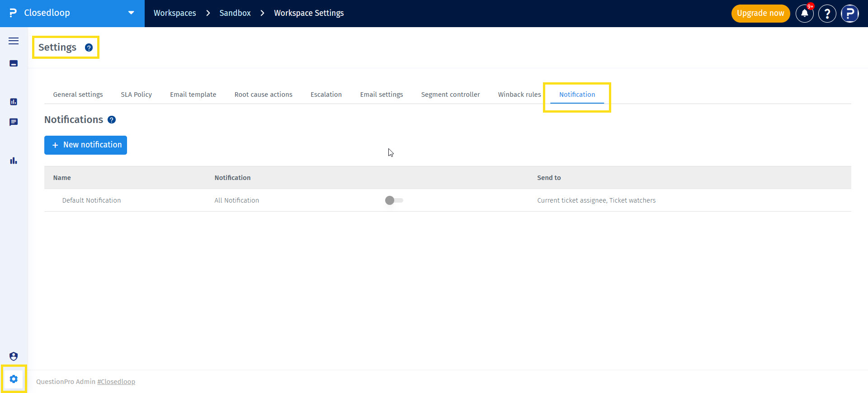868x393 pixels.
Task: Open the hamburger menu in the sidebar
Action: (x=14, y=41)
